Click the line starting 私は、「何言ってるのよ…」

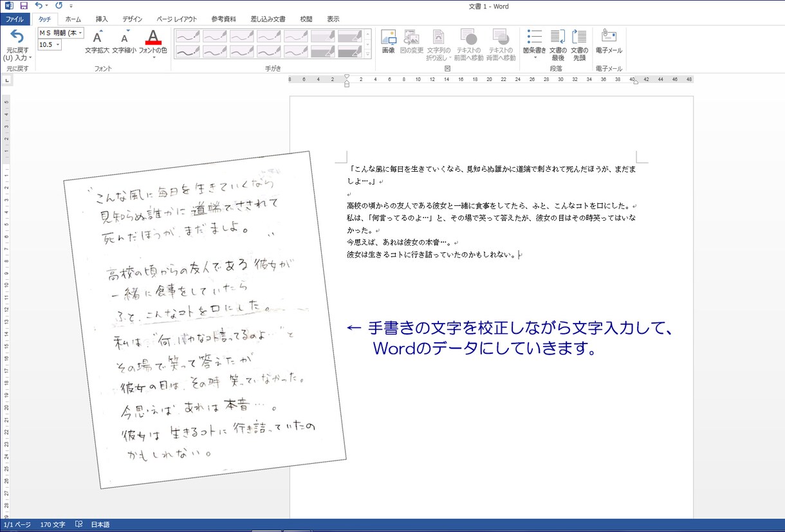click(492, 218)
